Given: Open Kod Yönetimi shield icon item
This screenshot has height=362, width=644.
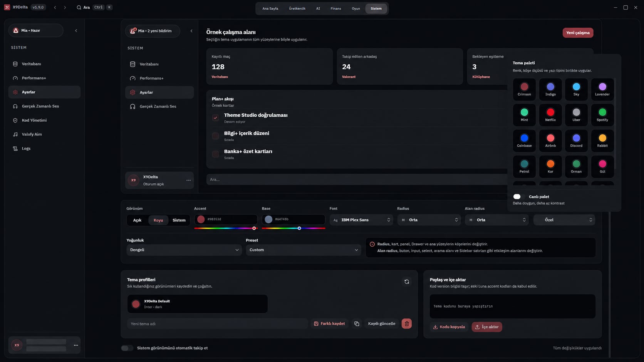Looking at the screenshot, I should click(44, 120).
